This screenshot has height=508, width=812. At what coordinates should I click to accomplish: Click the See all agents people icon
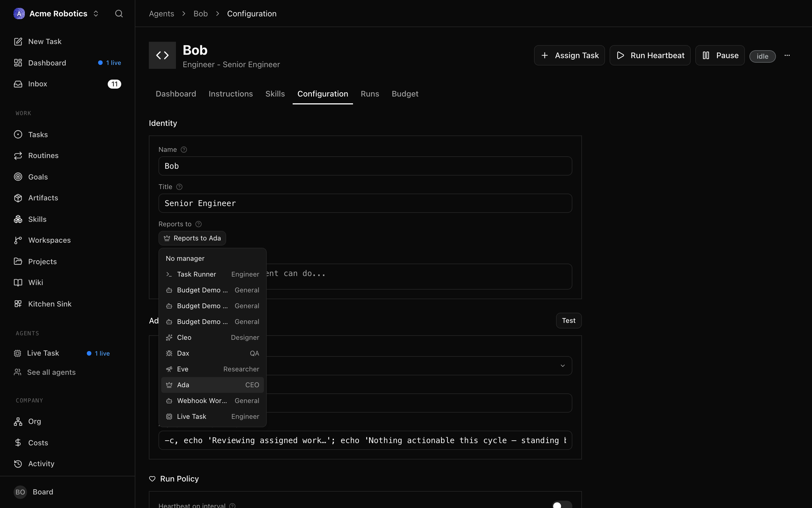click(17, 372)
